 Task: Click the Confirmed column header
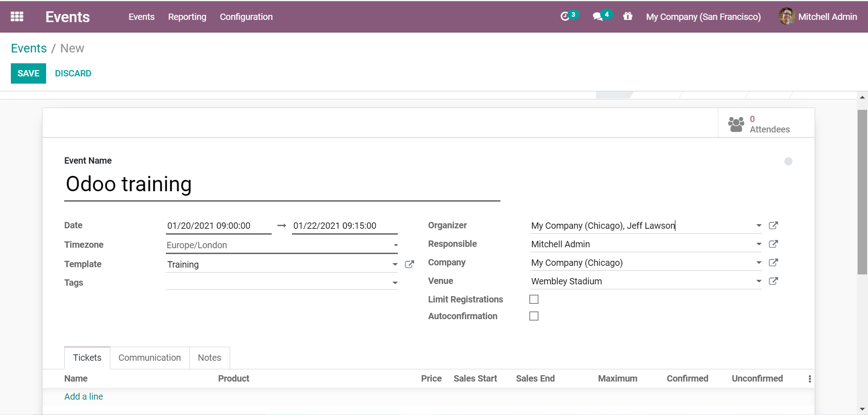[687, 378]
